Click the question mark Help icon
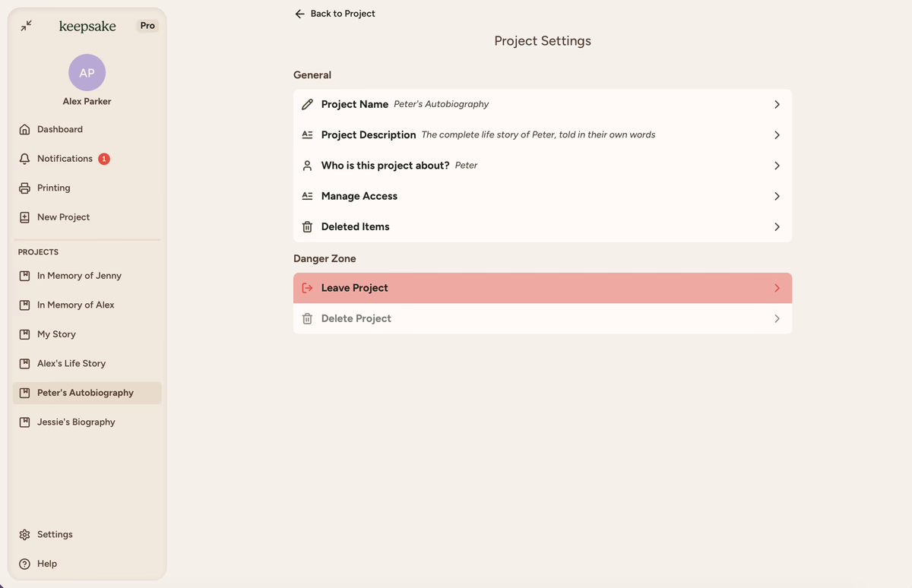This screenshot has width=912, height=588. click(x=24, y=564)
